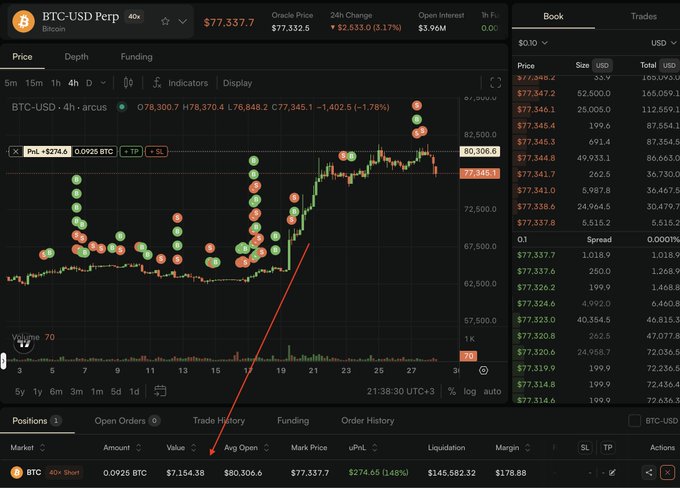
Task: Switch to the Depth tab
Action: [76, 57]
